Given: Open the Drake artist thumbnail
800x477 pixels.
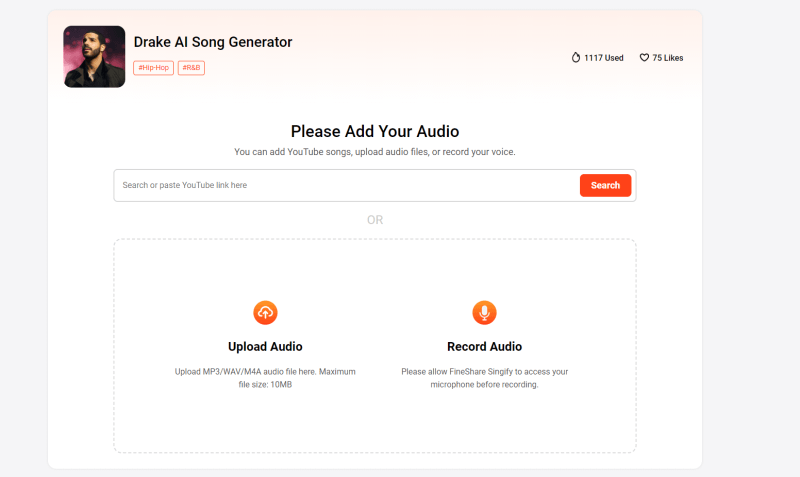Looking at the screenshot, I should (94, 57).
